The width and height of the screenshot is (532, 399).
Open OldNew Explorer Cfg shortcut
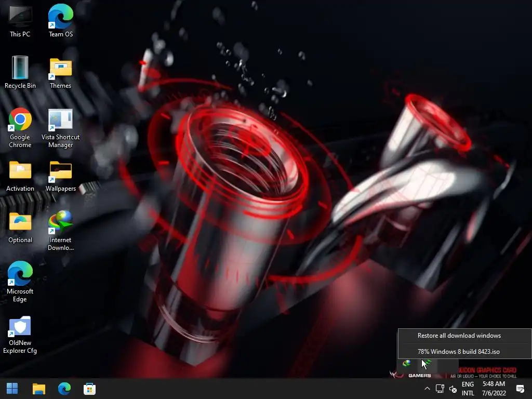click(x=20, y=335)
